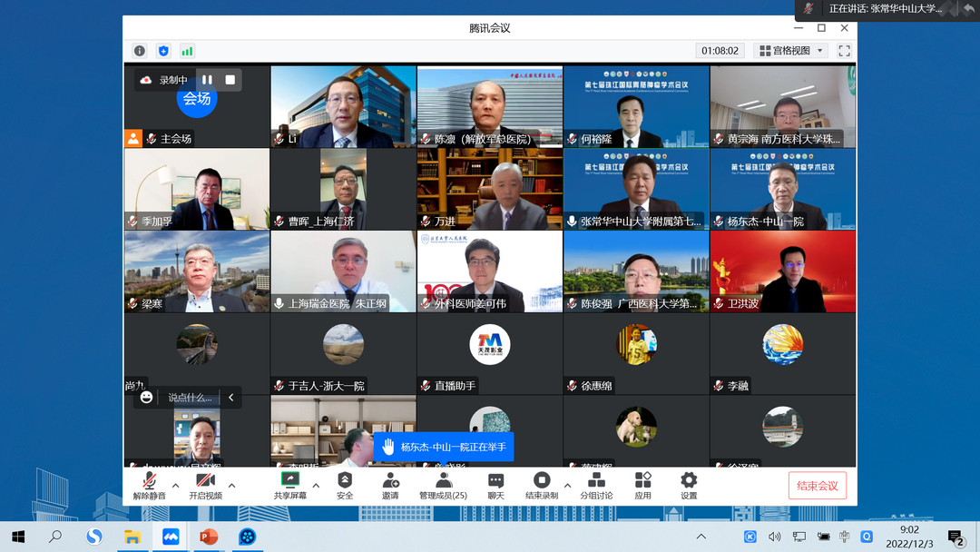Open the 邀请 (Invite) dialog
980x552 pixels.
(389, 484)
